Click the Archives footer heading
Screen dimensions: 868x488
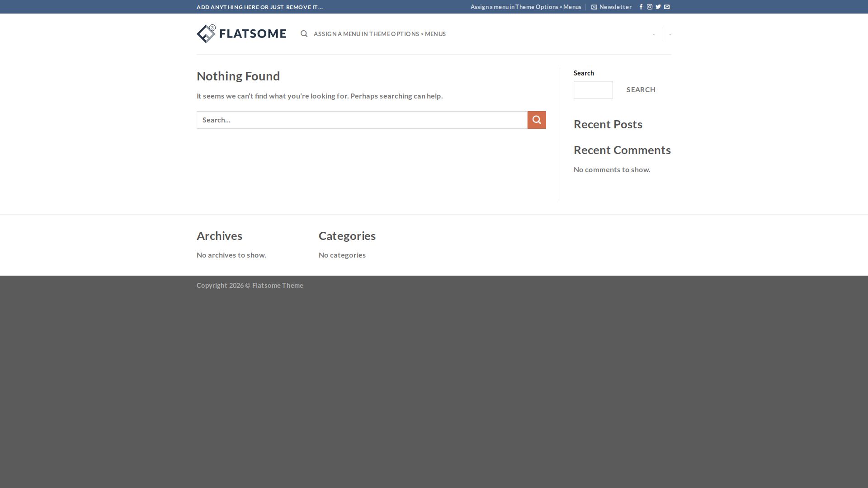tap(219, 235)
